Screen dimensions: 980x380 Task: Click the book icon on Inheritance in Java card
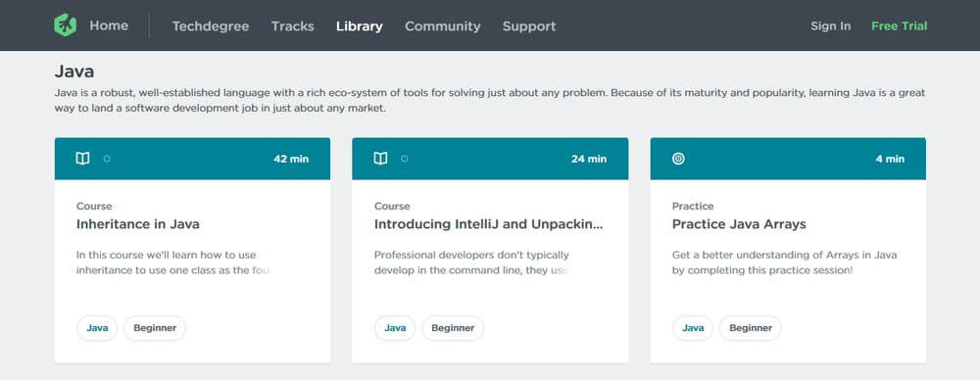[82, 159]
